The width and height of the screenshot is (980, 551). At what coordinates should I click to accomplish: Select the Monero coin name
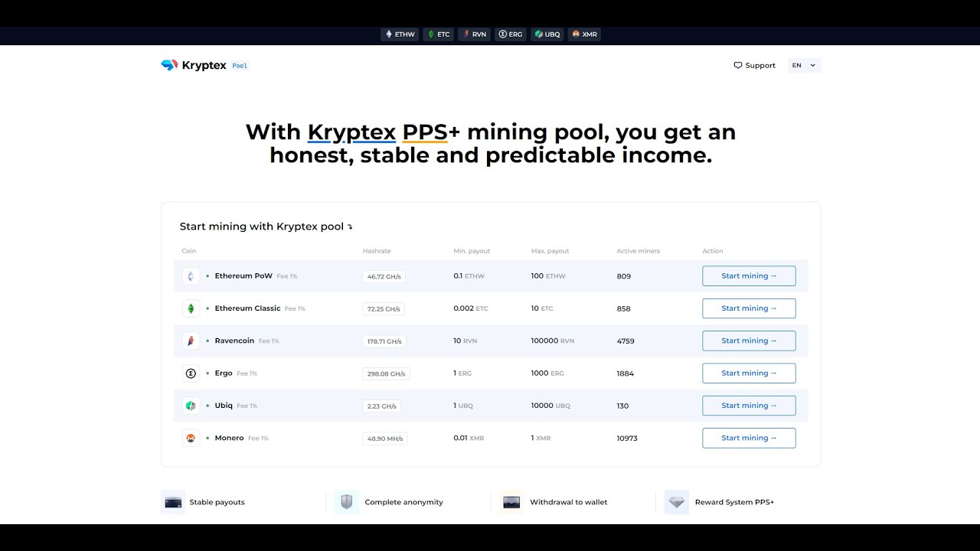coord(229,438)
